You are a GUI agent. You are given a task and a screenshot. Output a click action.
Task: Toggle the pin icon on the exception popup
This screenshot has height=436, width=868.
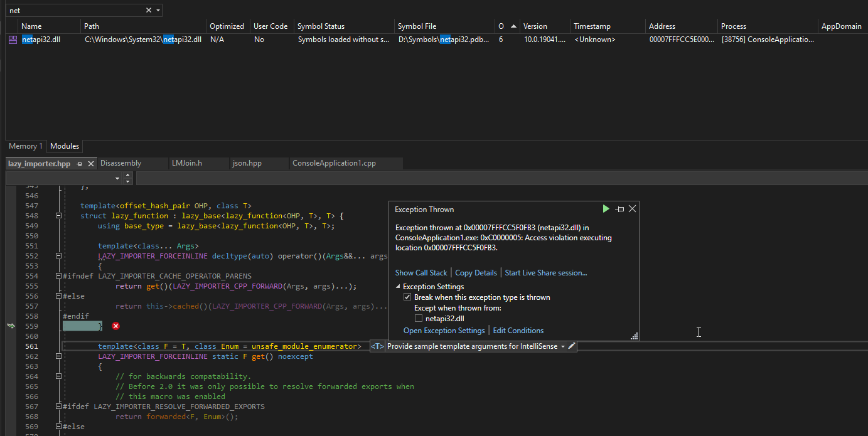tap(619, 208)
